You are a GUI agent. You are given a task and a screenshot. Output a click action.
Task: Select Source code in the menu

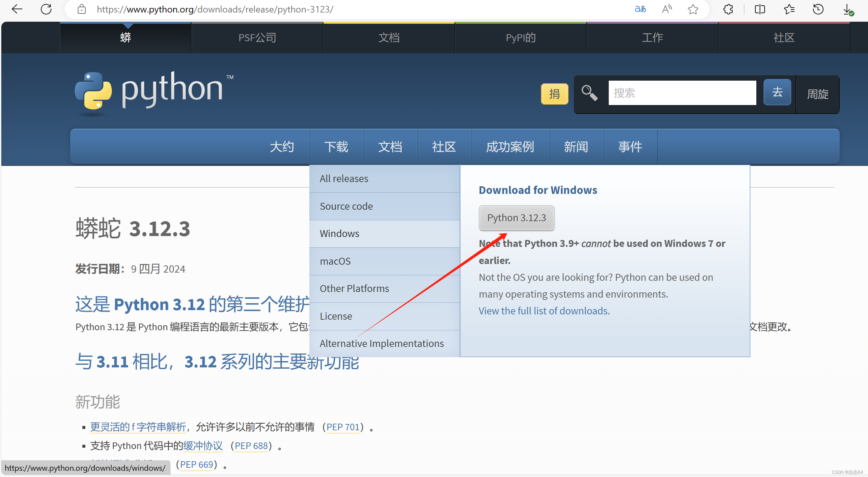click(346, 206)
